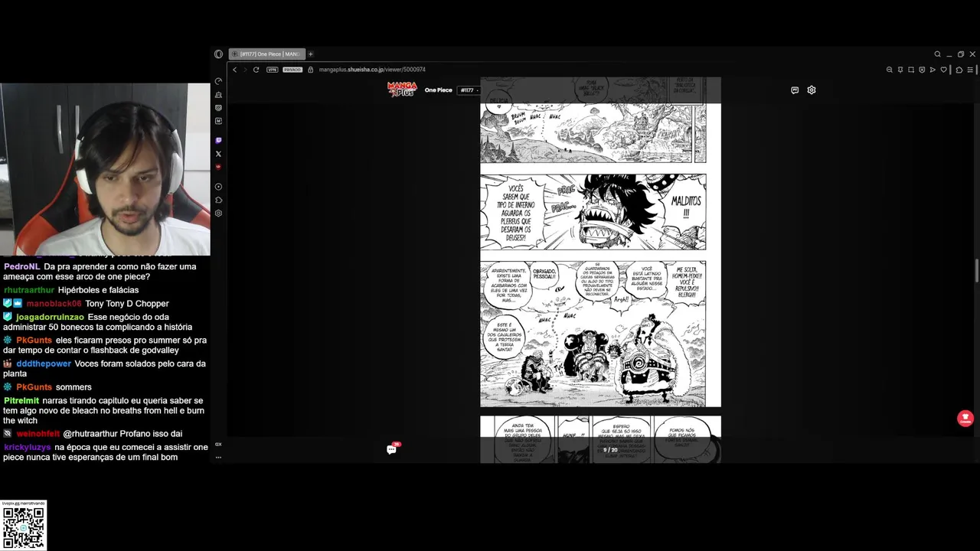Open GX Cleaner sidebar icon

(218, 95)
